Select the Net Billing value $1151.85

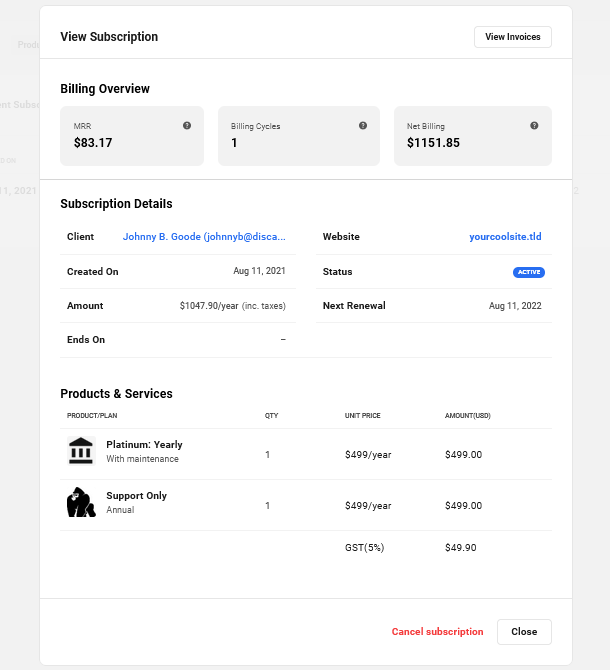(433, 143)
